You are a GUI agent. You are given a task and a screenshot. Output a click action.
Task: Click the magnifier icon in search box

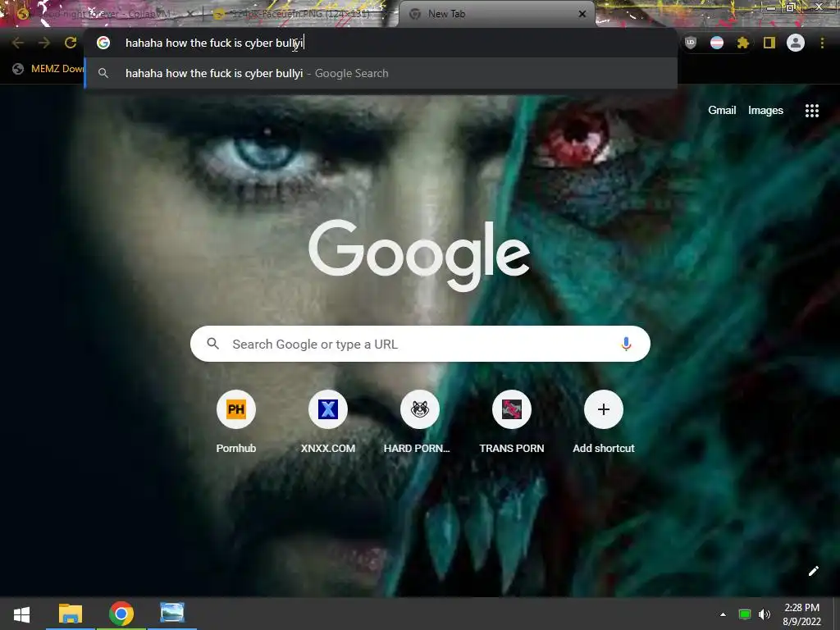point(213,344)
